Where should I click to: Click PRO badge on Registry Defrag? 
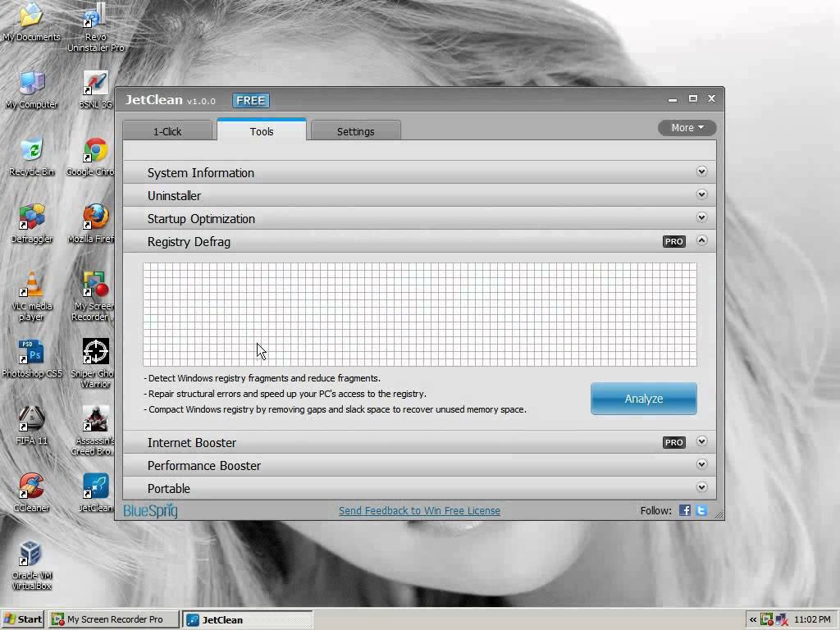674,242
